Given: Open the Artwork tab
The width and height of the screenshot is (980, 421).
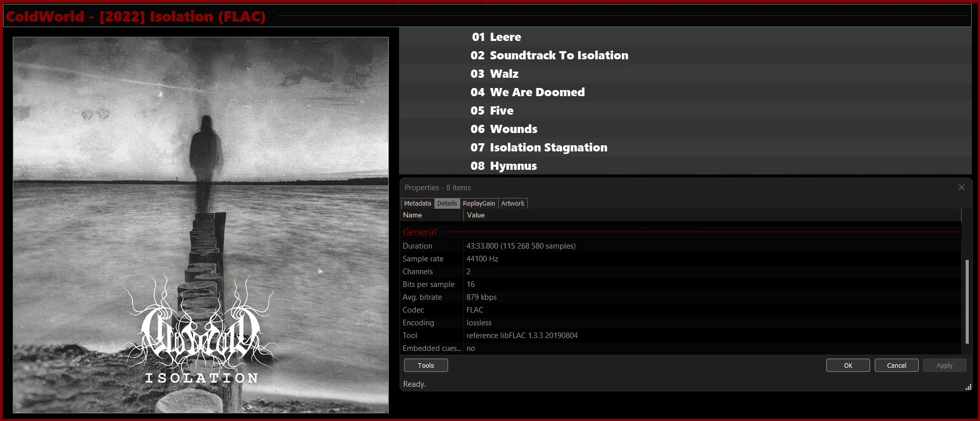Looking at the screenshot, I should (x=512, y=204).
